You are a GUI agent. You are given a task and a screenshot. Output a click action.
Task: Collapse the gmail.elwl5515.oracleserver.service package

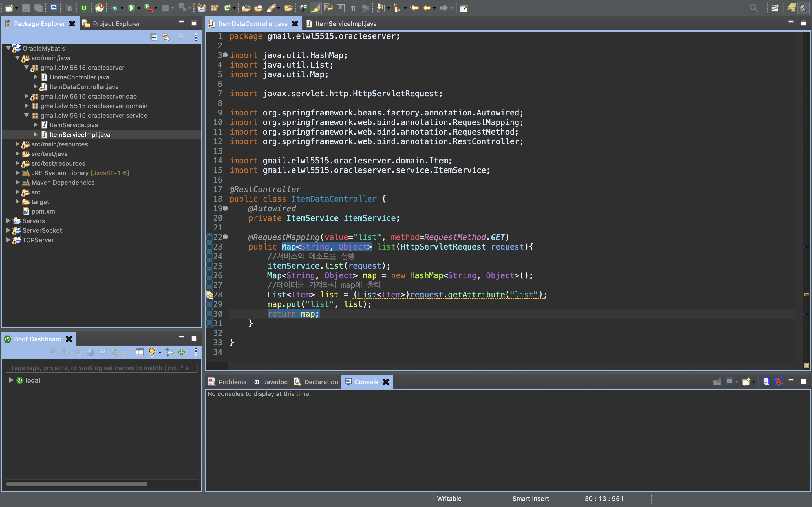(27, 115)
